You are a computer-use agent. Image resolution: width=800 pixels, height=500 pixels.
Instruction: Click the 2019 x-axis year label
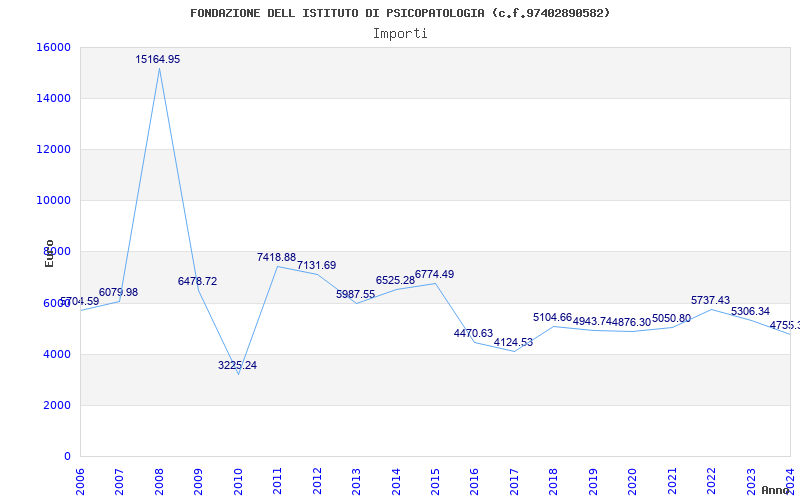[593, 481]
